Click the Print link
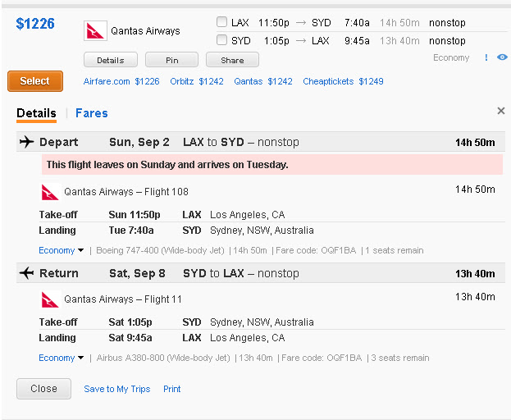 click(x=172, y=389)
